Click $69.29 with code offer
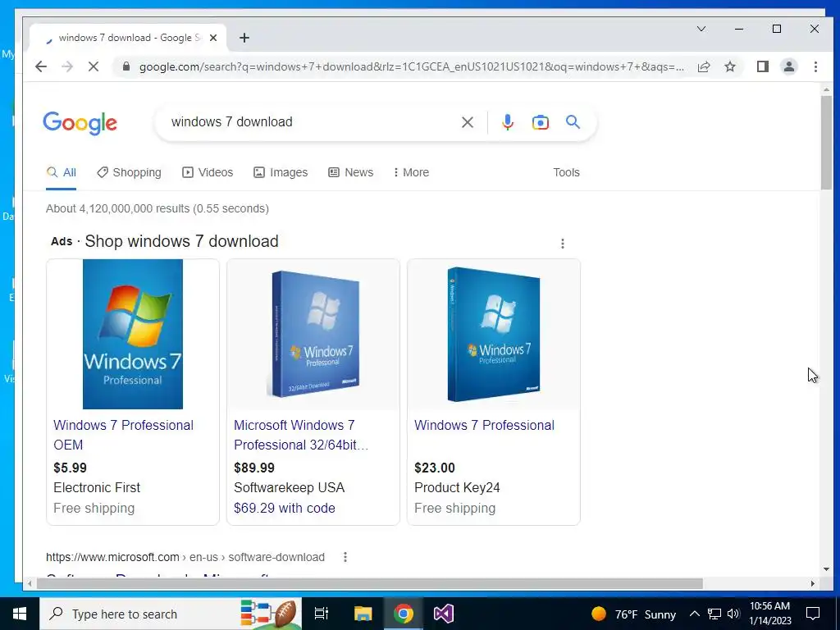Screen dimensions: 840x630 click(x=285, y=509)
